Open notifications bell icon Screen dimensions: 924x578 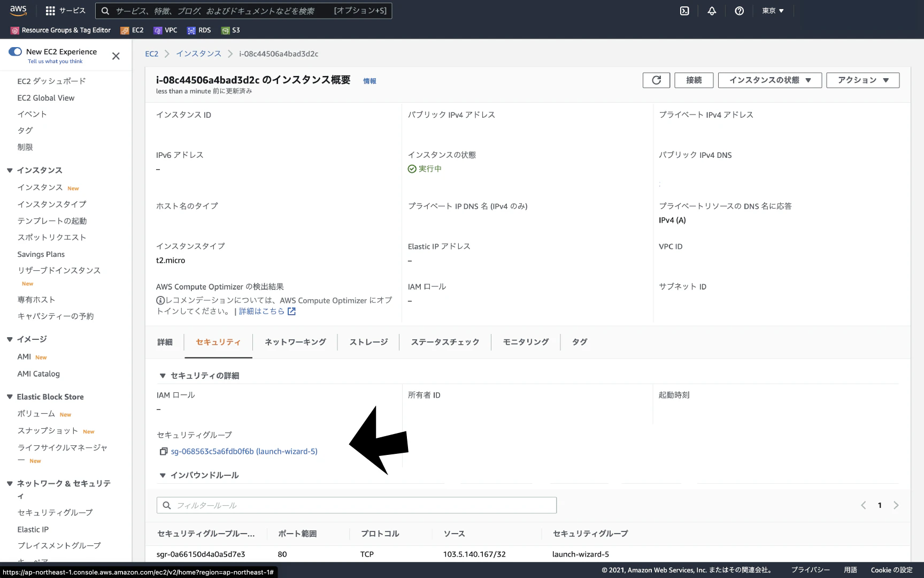tap(712, 11)
